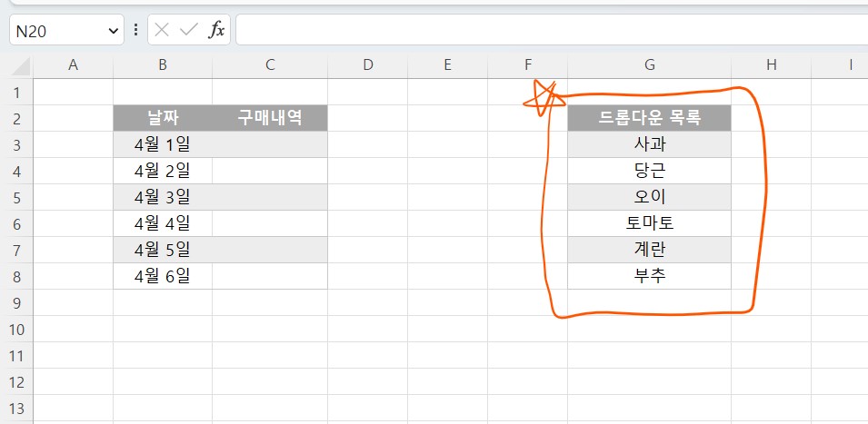
Task: Click the 토마토 cell
Action: pos(649,224)
